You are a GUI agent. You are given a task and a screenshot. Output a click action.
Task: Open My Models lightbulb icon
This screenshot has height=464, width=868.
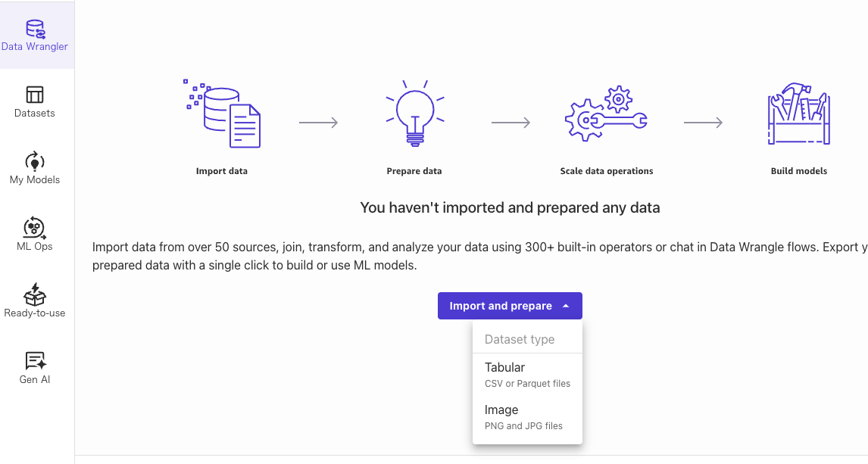(34, 161)
